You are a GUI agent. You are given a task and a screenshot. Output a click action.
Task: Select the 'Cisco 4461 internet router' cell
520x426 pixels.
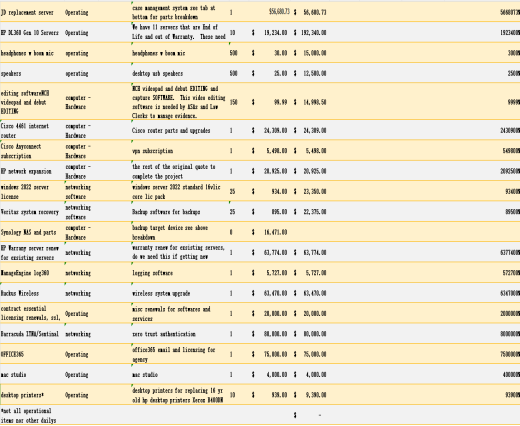coord(32,130)
